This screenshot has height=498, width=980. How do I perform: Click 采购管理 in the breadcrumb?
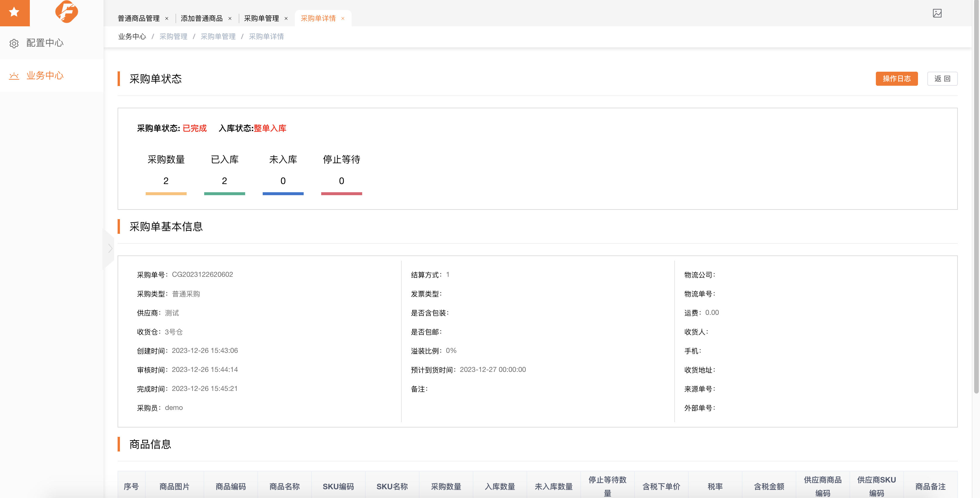pos(173,37)
